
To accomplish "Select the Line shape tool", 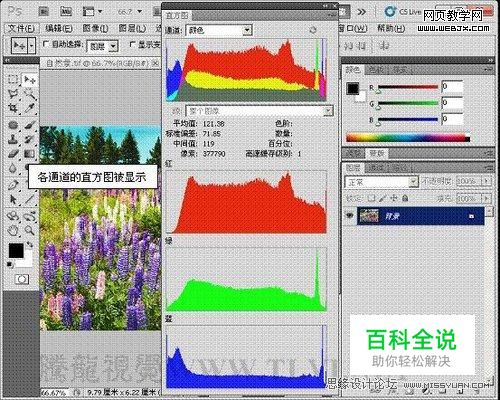I will click(30, 199).
